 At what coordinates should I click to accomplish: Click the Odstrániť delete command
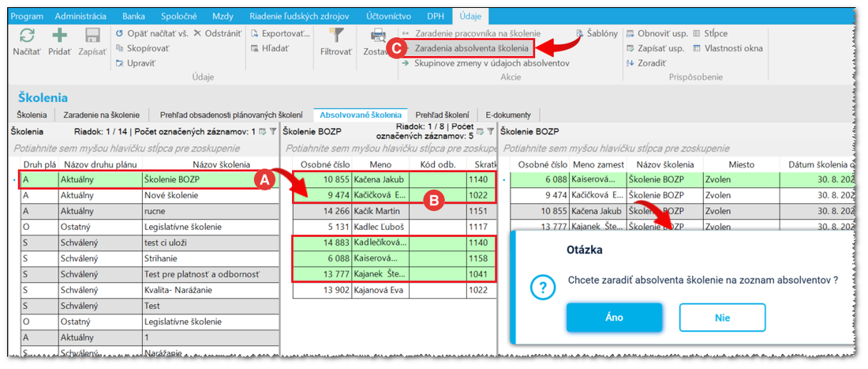pyautogui.click(x=218, y=34)
